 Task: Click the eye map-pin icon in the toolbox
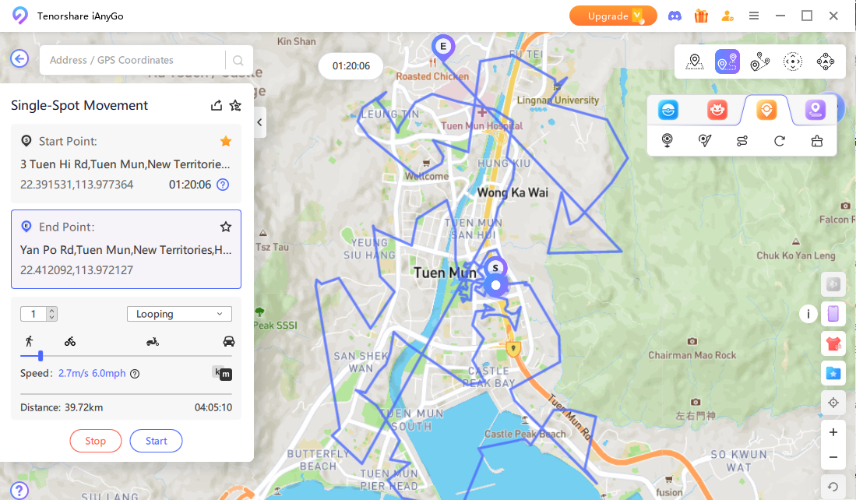[x=667, y=141]
